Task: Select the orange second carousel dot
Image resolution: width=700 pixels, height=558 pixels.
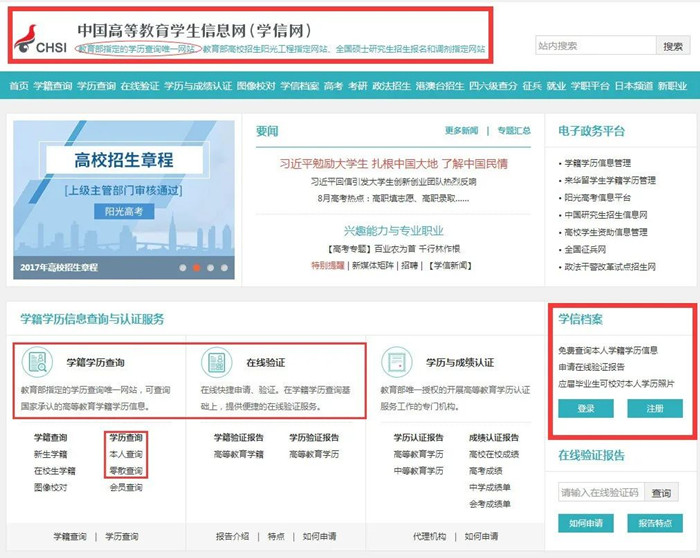Action: tap(196, 267)
